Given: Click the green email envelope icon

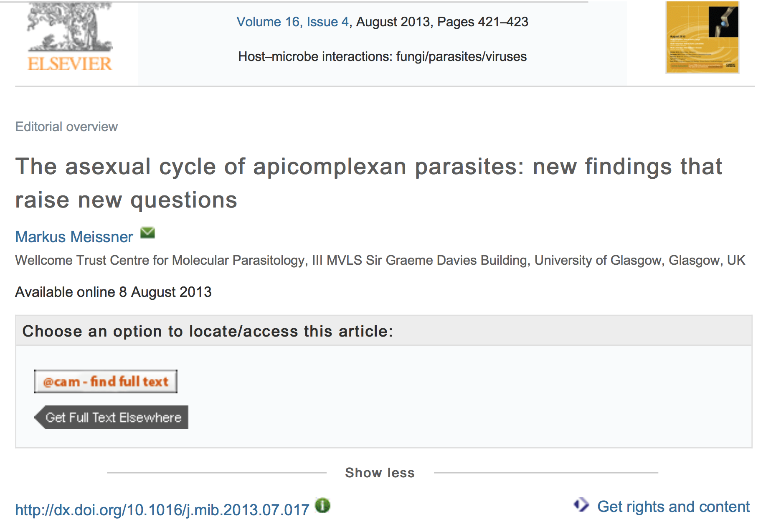Looking at the screenshot, I should click(147, 233).
